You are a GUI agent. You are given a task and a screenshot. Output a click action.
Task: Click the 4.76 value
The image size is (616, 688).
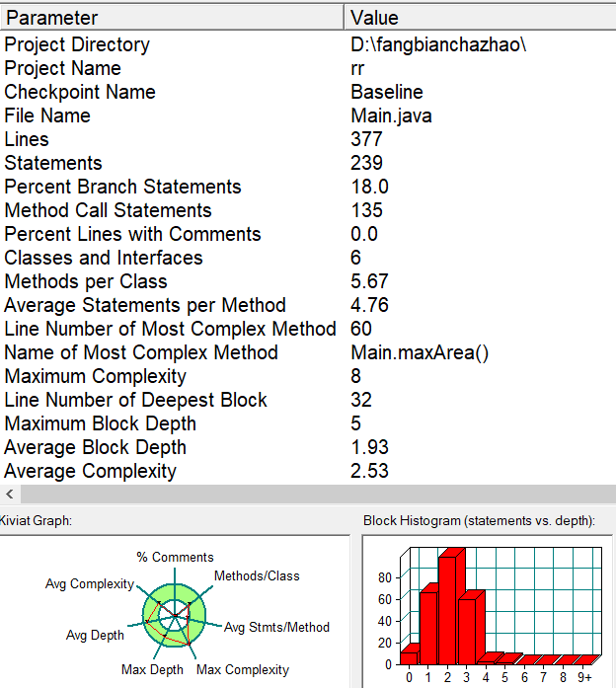coord(369,305)
